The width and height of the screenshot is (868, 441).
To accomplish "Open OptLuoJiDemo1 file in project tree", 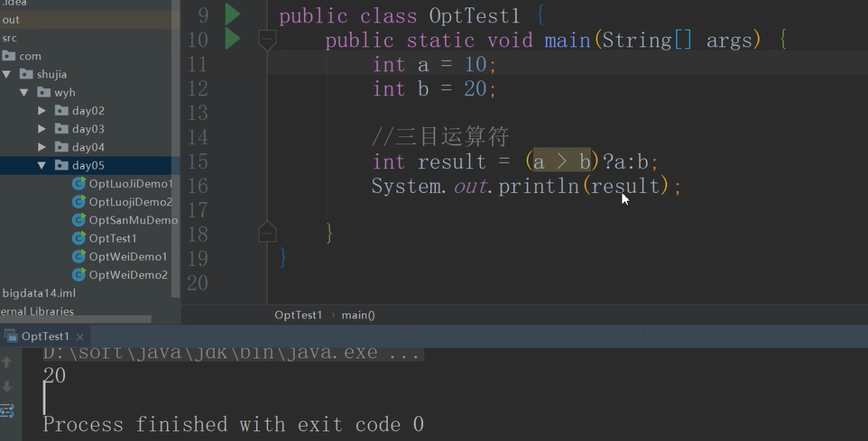I will click(x=131, y=184).
